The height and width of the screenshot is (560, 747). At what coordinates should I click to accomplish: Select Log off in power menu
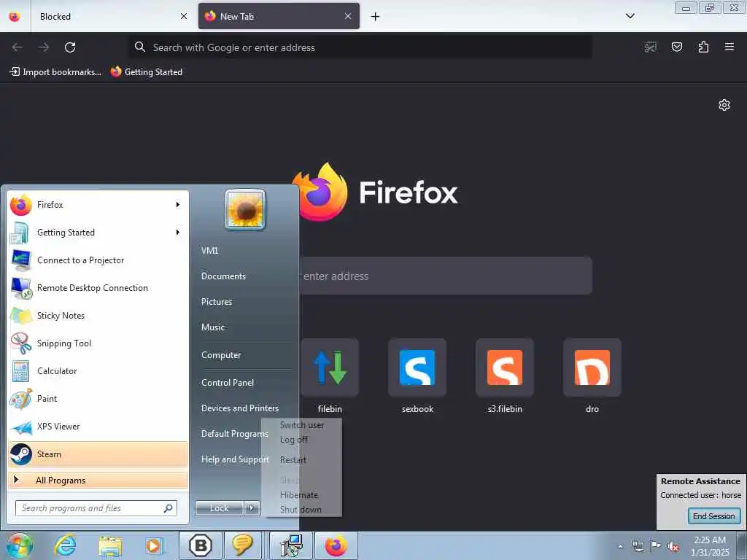[294, 440]
